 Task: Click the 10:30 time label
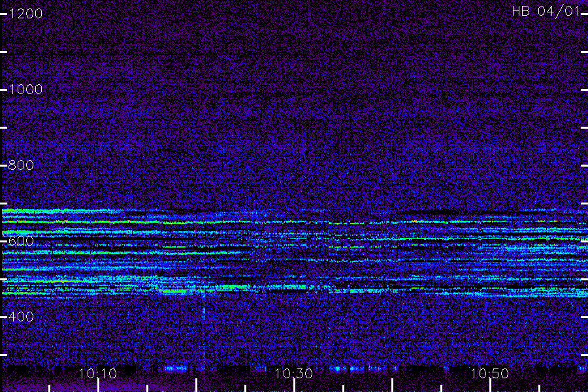(293, 374)
